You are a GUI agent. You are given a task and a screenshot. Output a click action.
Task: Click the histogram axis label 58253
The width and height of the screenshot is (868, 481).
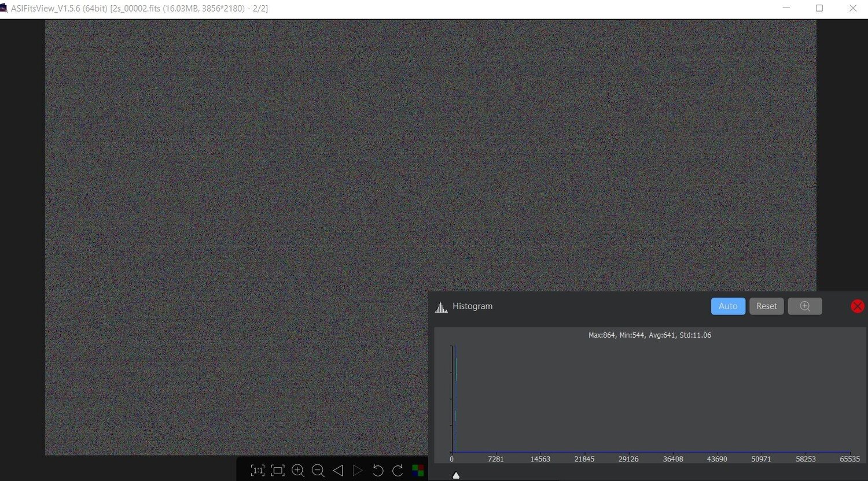pos(806,459)
